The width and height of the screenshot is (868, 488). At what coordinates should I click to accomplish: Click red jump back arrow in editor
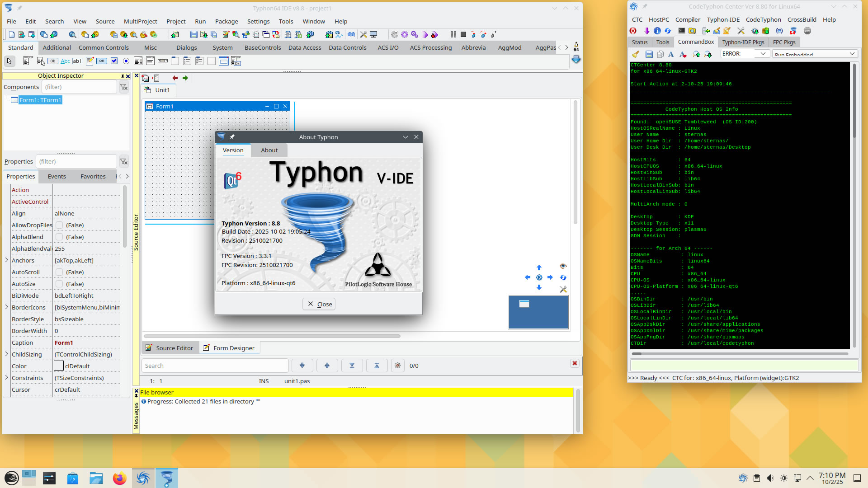(175, 78)
